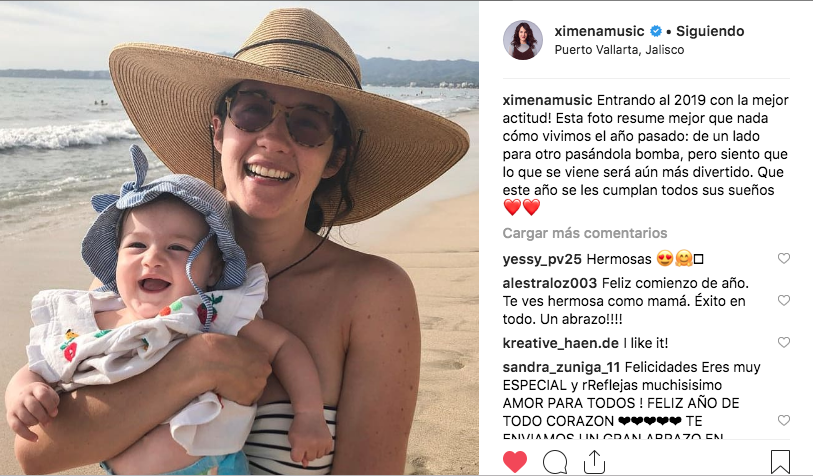Visit yessy_pv25's profile
Viewport: 813px width, 476px height.
click(542, 259)
